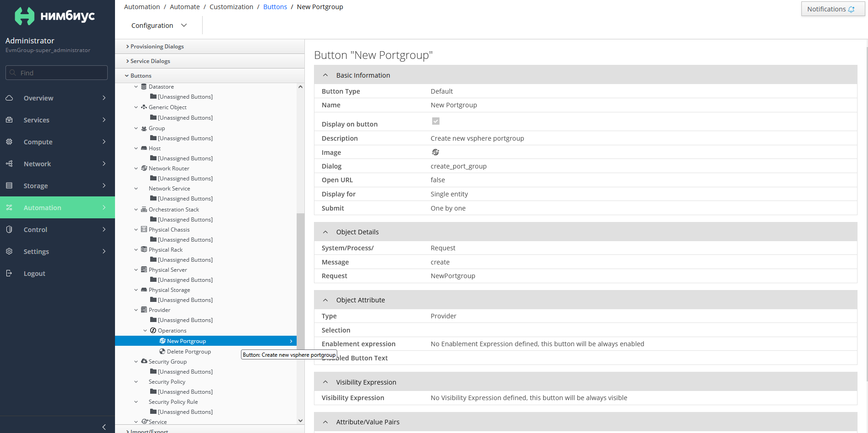Click Logout in the sidebar
868x433 pixels.
tap(34, 274)
